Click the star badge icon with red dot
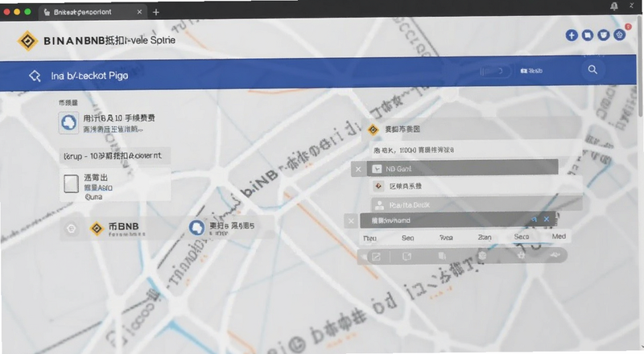 click(619, 35)
